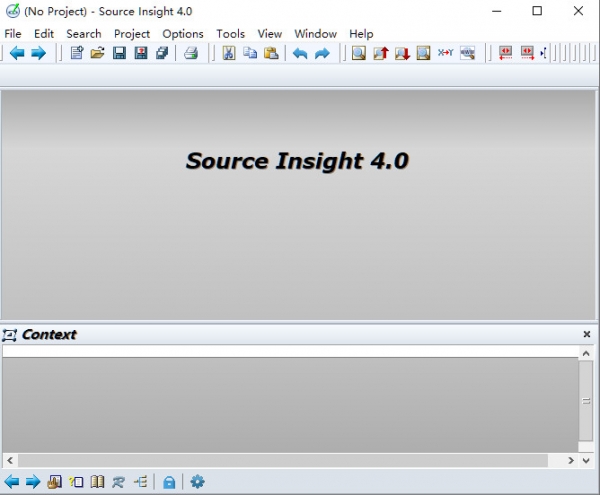600x495 pixels.
Task: Click the tree structure icon in Context toolbar
Action: coord(140,482)
